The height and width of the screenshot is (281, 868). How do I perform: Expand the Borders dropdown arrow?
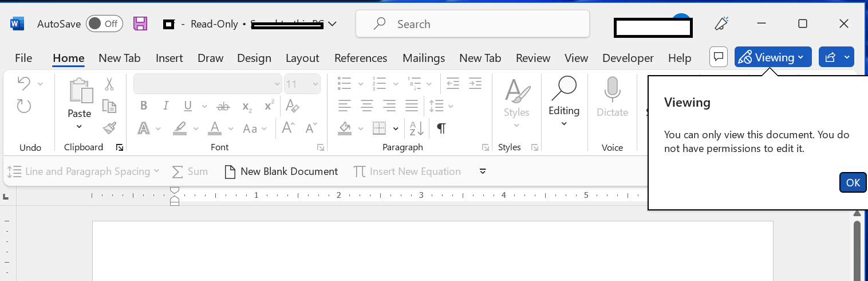point(396,128)
